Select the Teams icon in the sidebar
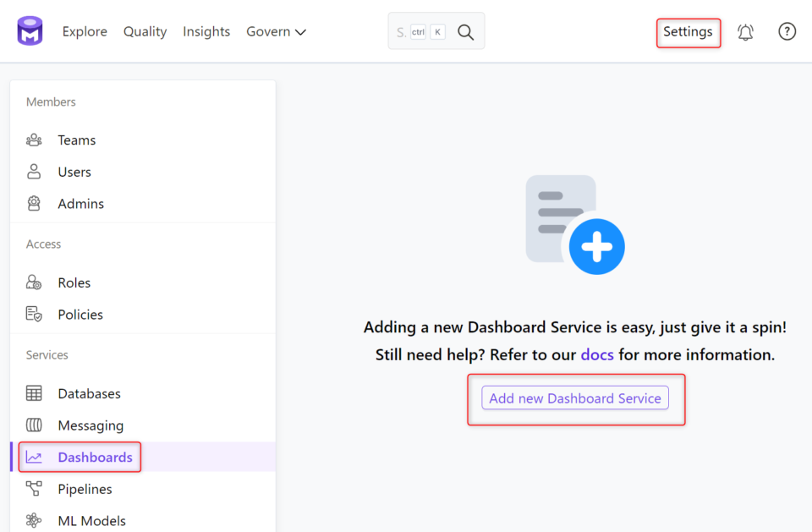Image resolution: width=812 pixels, height=532 pixels. [x=34, y=140]
